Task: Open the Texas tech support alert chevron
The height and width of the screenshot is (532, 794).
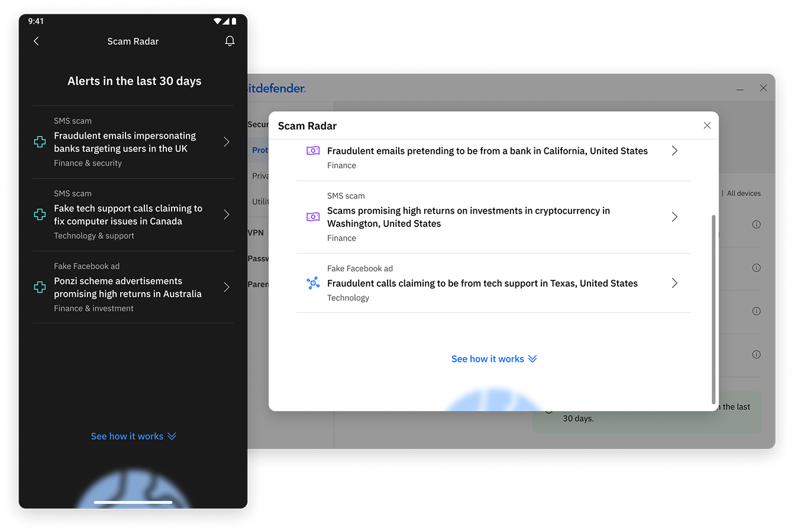Action: tap(674, 283)
